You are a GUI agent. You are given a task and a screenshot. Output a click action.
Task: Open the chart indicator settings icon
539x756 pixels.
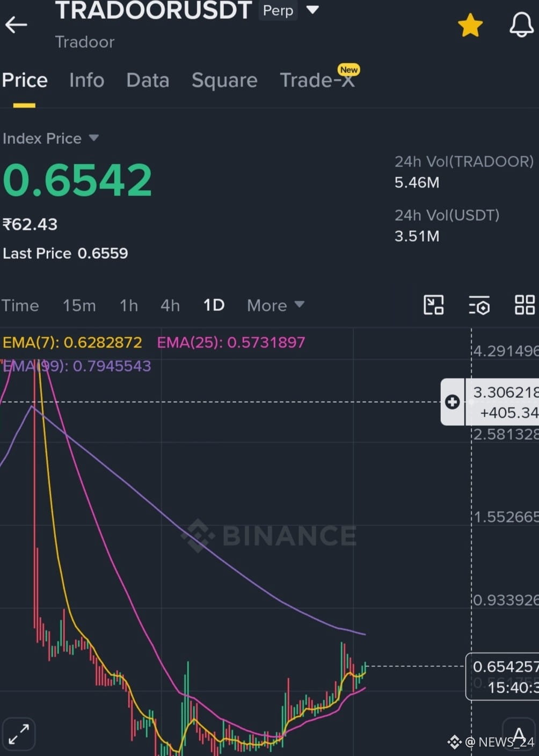[479, 305]
